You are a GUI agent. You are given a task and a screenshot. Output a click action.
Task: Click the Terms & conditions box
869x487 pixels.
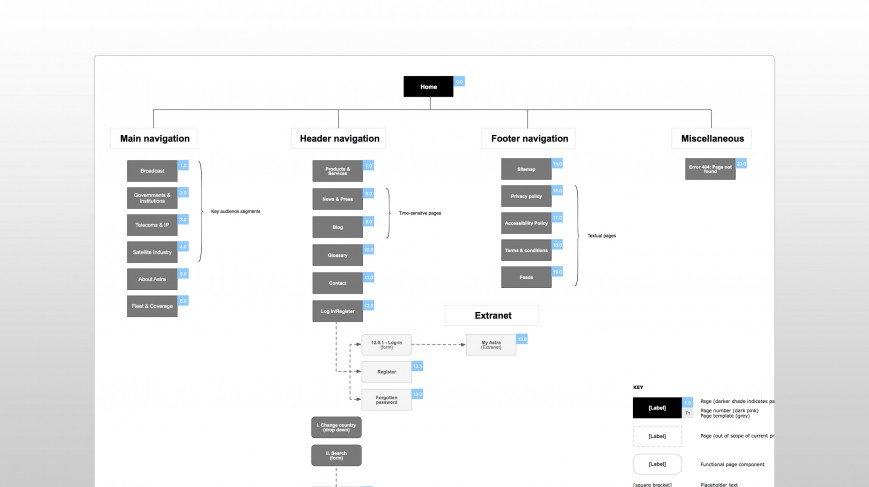coord(526,250)
